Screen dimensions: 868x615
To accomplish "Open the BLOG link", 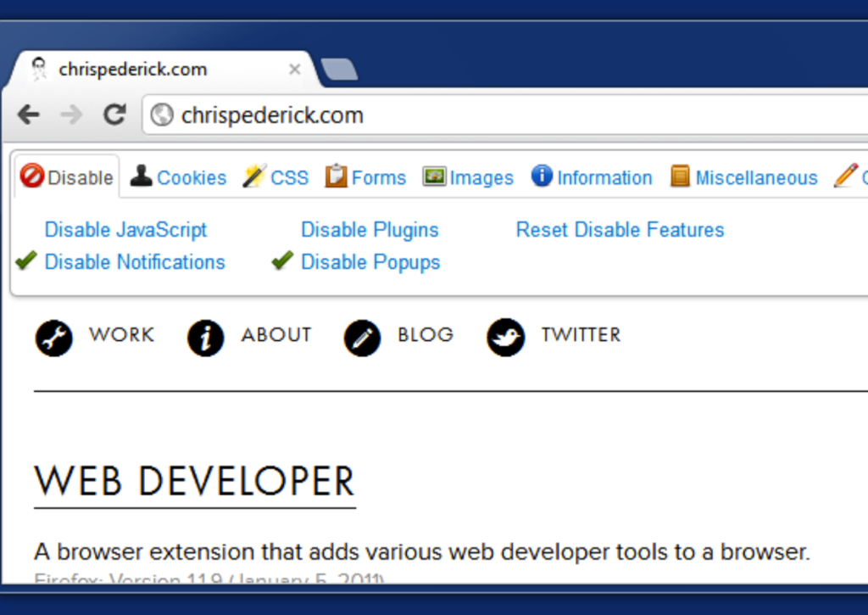I will (x=426, y=335).
